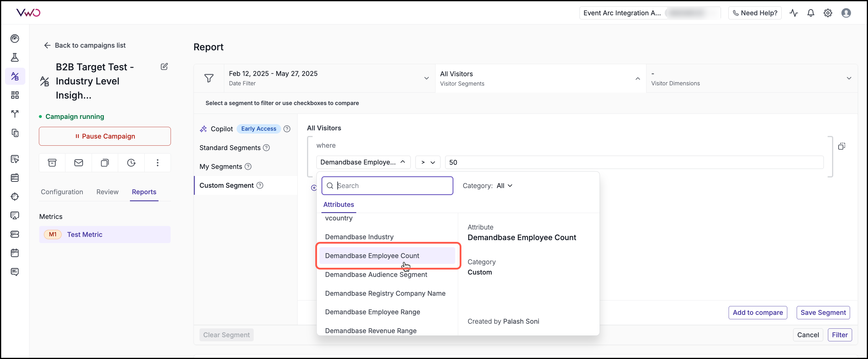Image resolution: width=868 pixels, height=359 pixels.
Task: Open the Demandbase Employee attribute dropdown
Action: pyautogui.click(x=363, y=162)
